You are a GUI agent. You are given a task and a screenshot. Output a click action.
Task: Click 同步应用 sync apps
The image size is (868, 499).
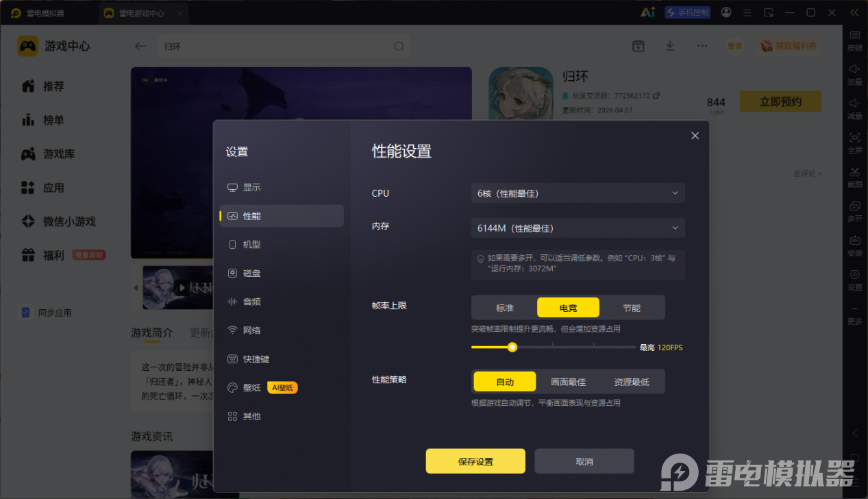point(45,313)
